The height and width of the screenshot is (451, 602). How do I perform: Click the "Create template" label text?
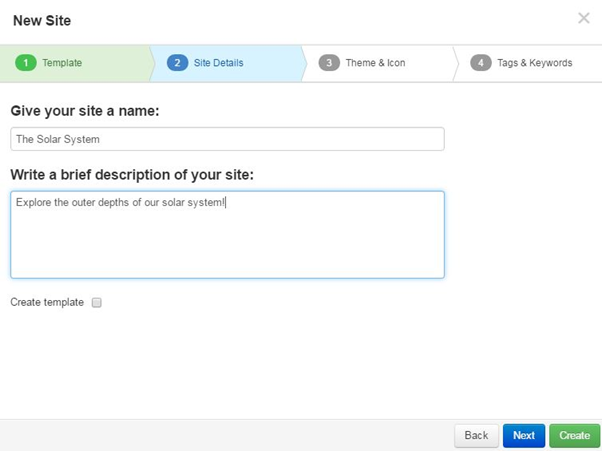pyautogui.click(x=47, y=302)
